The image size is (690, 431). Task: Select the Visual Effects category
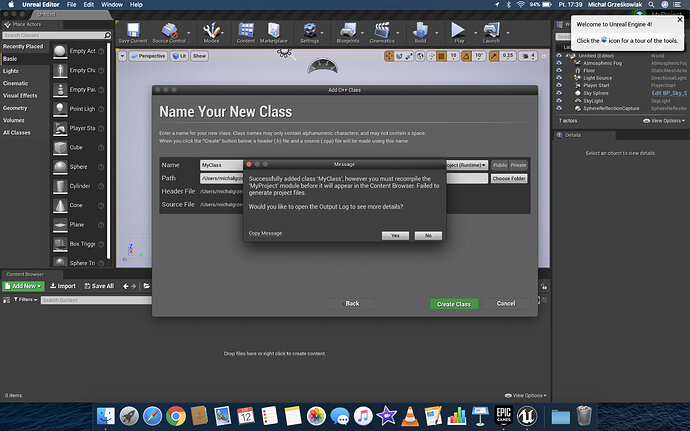20,96
